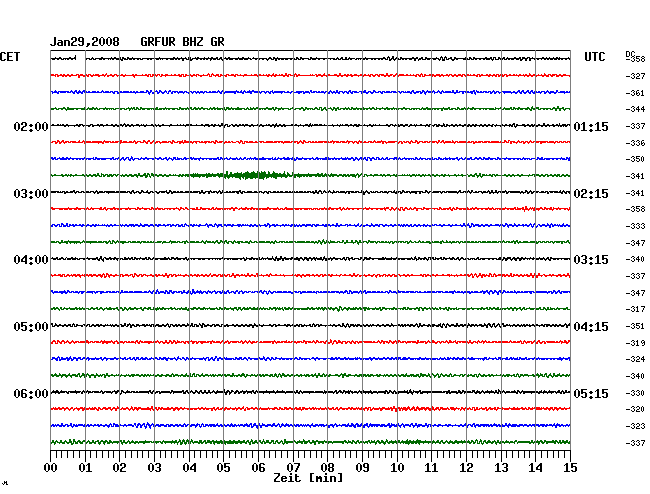Click the DC offset value "-320"
The width and height of the screenshot is (650, 494).
(635, 409)
